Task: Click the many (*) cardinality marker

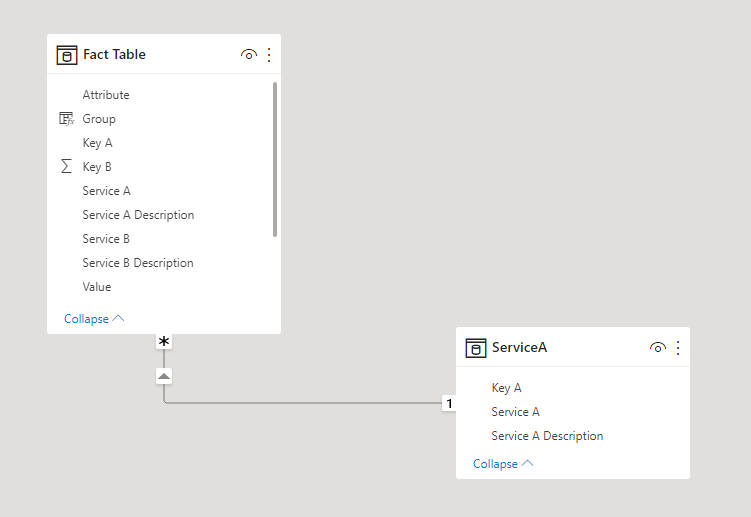Action: (164, 341)
